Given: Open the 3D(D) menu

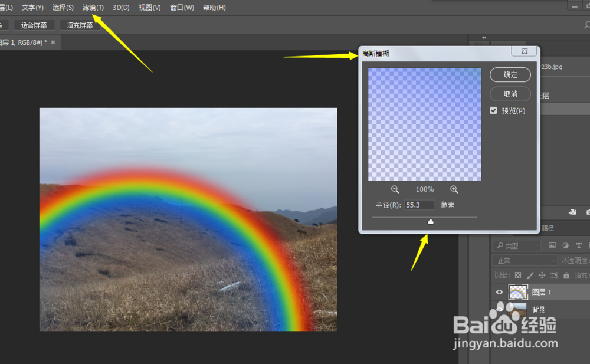Looking at the screenshot, I should (x=121, y=8).
